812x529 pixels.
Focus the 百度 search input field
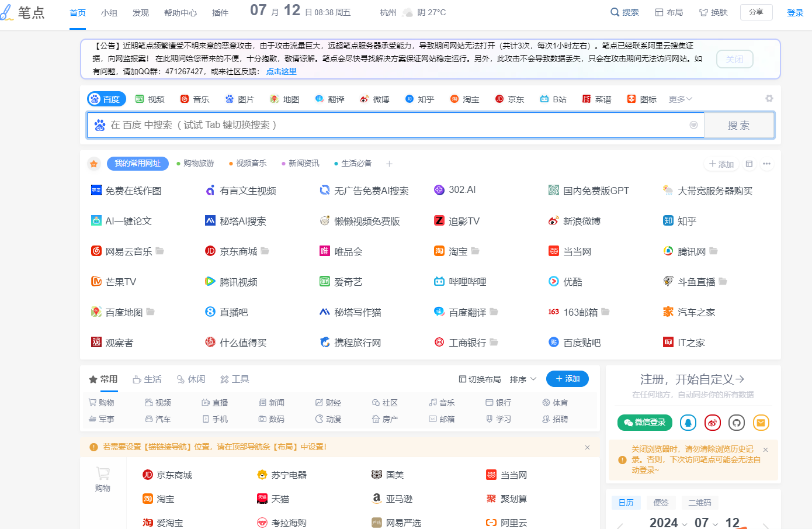395,125
